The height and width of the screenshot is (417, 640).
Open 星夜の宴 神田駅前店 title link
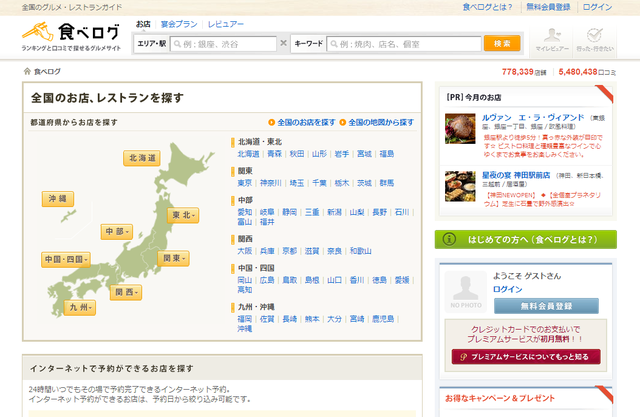point(516,175)
